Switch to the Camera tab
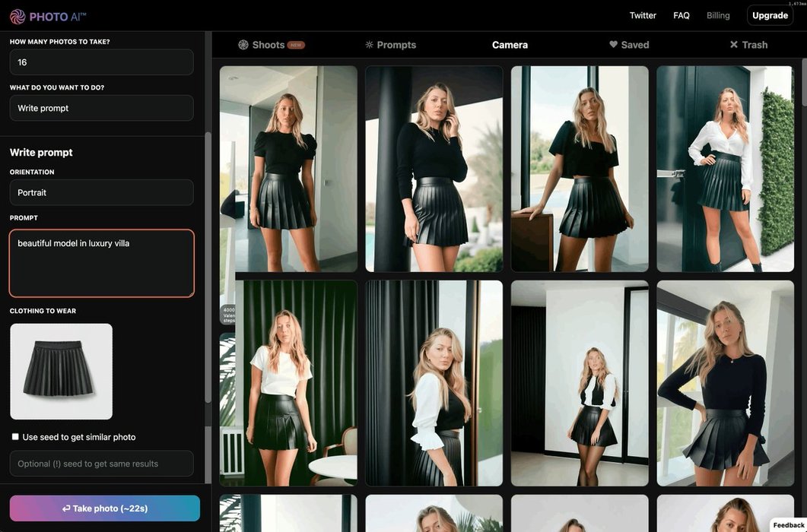Screen dimensions: 807x532 click(510, 45)
